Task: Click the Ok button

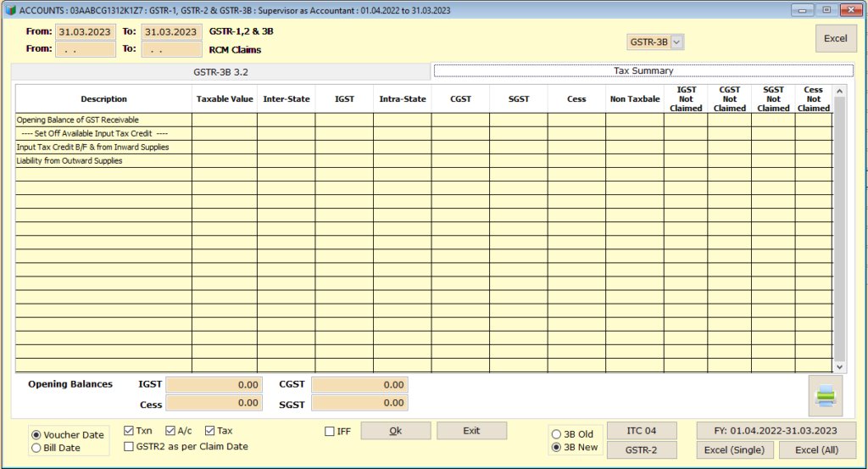Action: (395, 431)
